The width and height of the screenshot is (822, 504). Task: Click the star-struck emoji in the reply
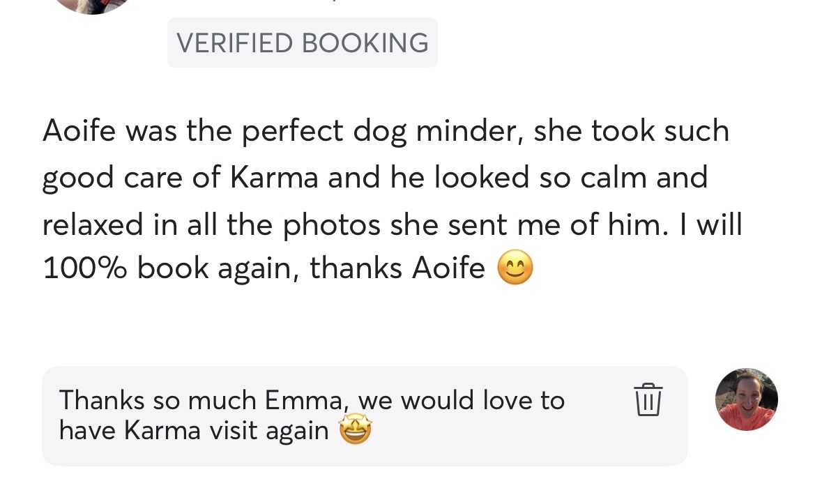[355, 431]
